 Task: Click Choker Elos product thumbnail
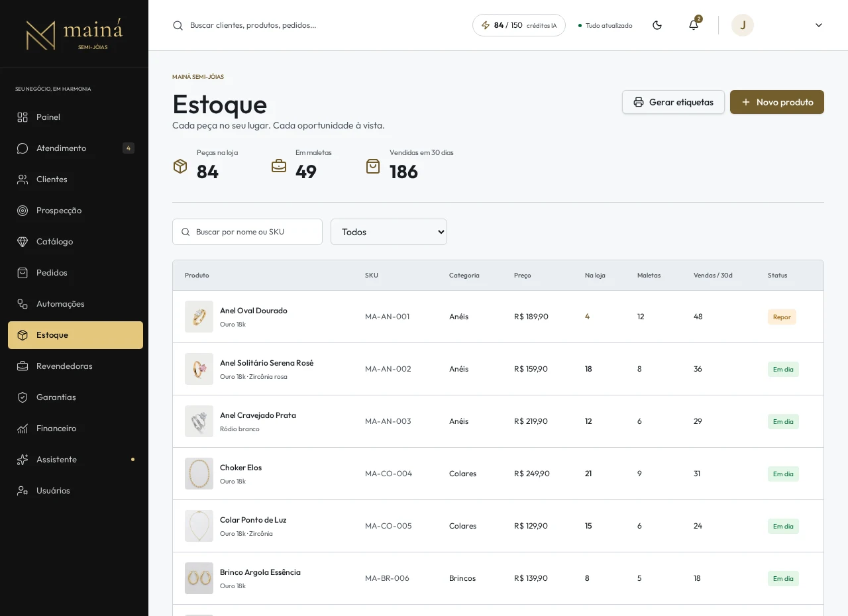199,474
